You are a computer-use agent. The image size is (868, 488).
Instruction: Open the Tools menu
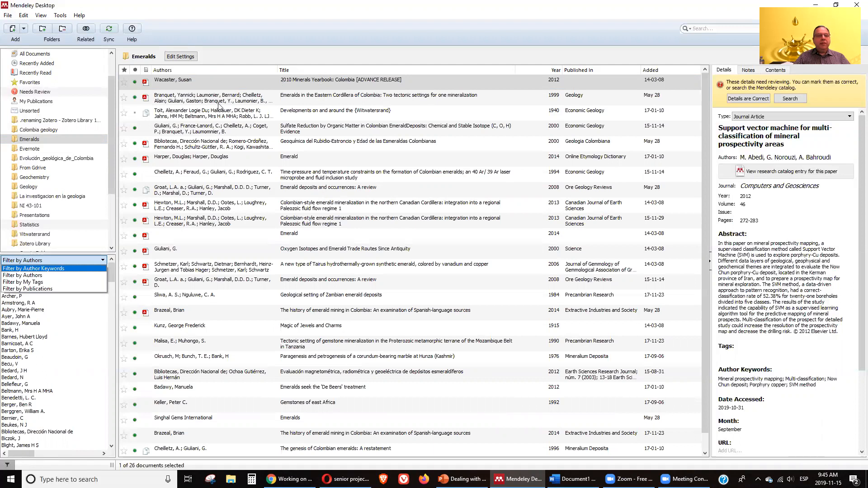click(60, 15)
